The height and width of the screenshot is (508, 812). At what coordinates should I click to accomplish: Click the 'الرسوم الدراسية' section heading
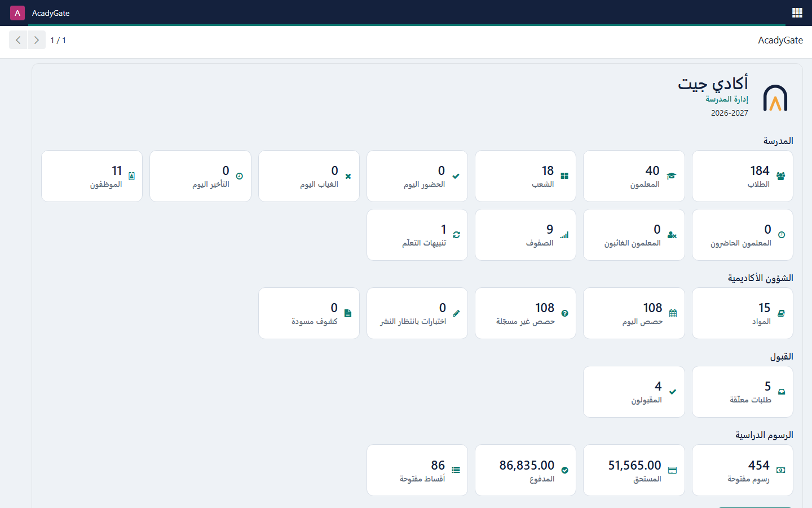tap(764, 435)
